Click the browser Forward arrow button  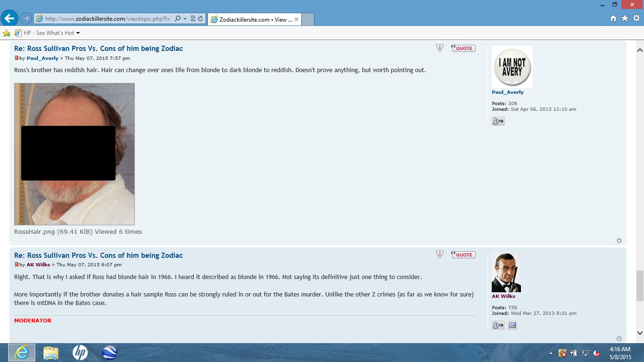(25, 19)
